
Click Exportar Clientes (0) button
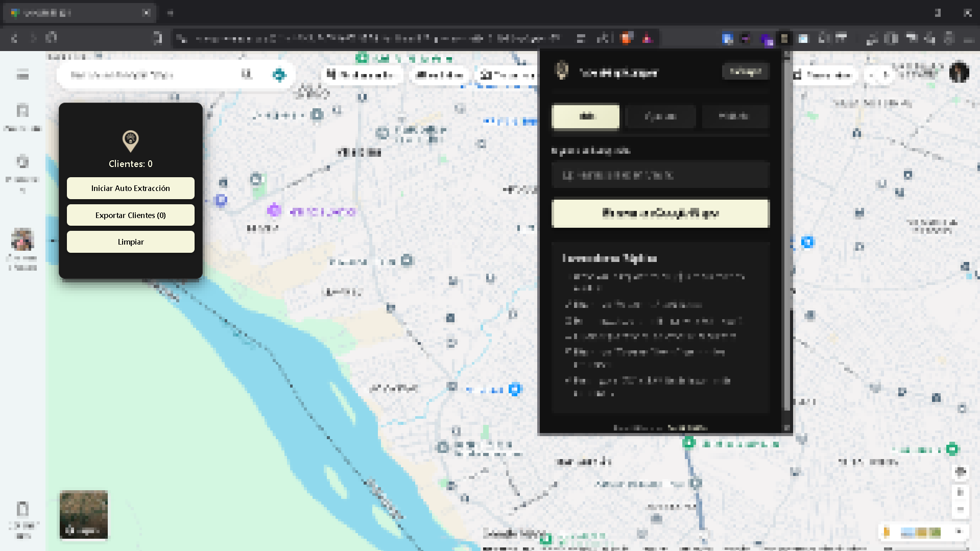130,215
